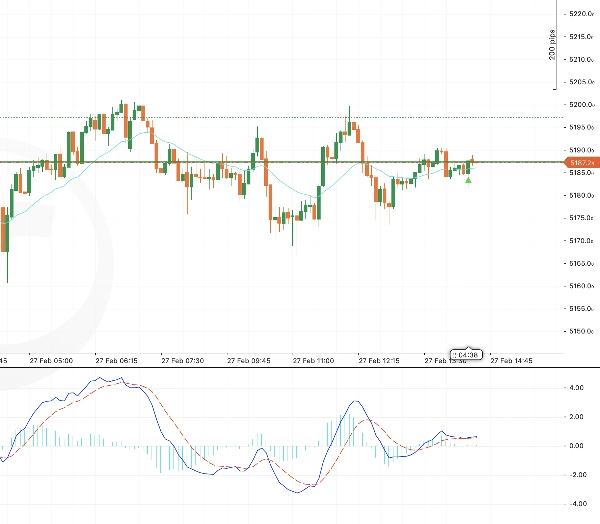600x524 pixels.
Task: Click the 5215.0 price axis label
Action: 582,36
